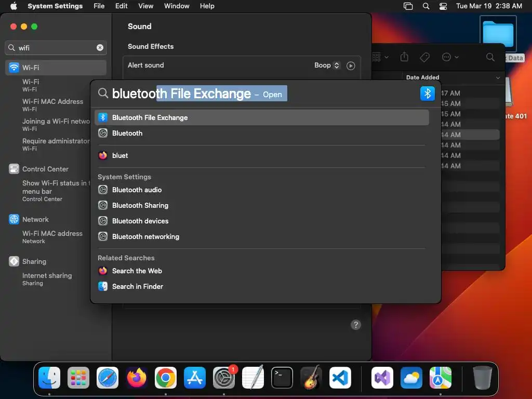Open Control Center from the menu bar
The width and height of the screenshot is (532, 399).
click(443, 6)
